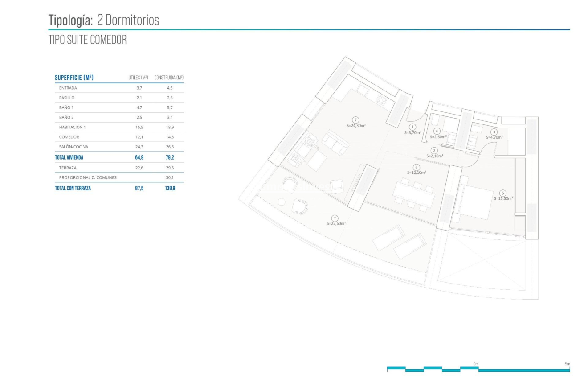Screen dimensions: 588x383
Task: Select the 'PROPORCIONAL Z. COMUNES' row label
Action: 88,177
